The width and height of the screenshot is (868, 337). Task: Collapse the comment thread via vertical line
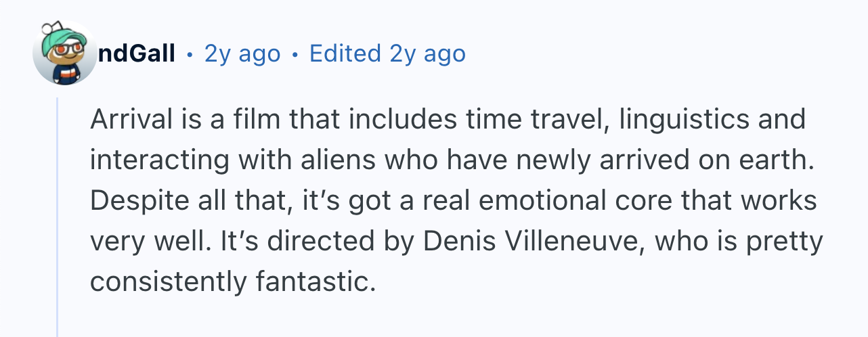(58, 217)
